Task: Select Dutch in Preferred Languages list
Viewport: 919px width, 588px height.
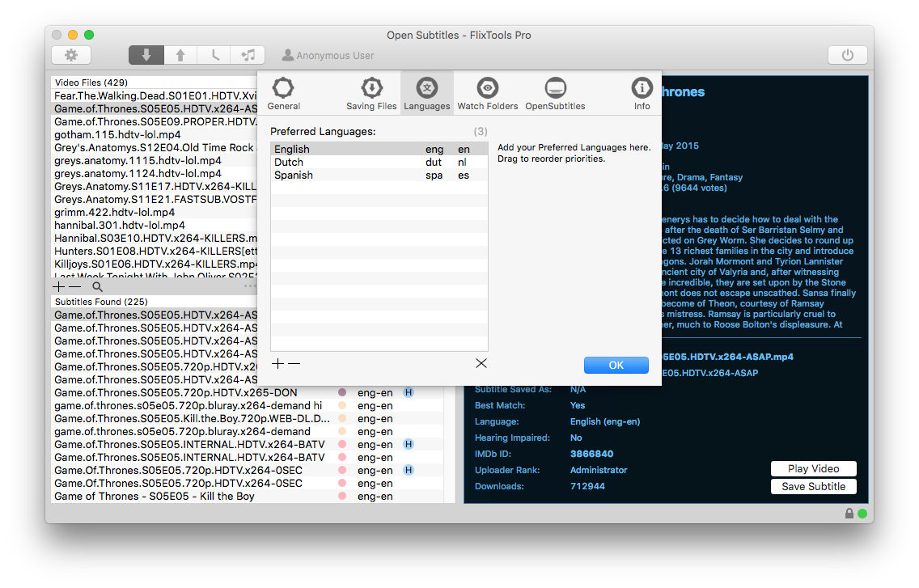Action: click(379, 162)
